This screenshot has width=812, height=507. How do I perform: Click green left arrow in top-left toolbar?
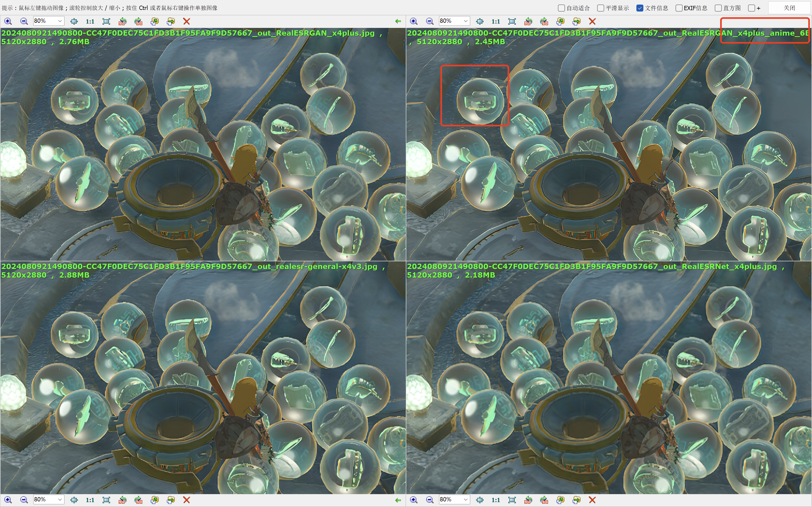pos(398,21)
